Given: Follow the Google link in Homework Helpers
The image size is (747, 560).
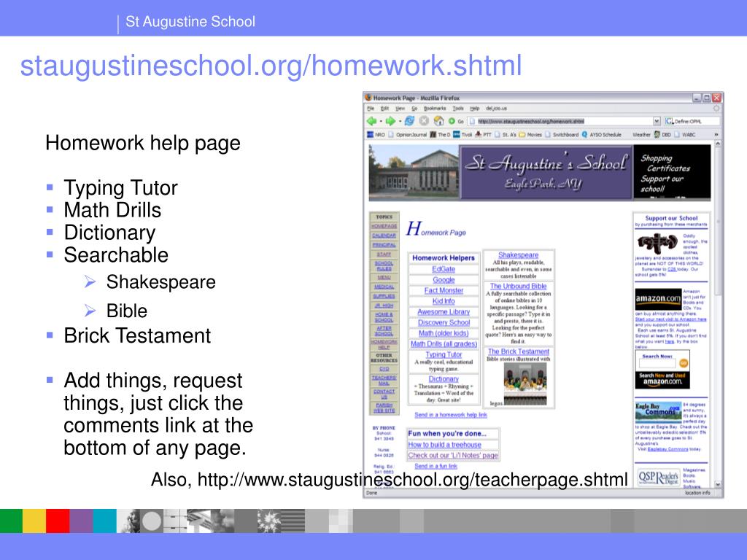Looking at the screenshot, I should point(444,280).
